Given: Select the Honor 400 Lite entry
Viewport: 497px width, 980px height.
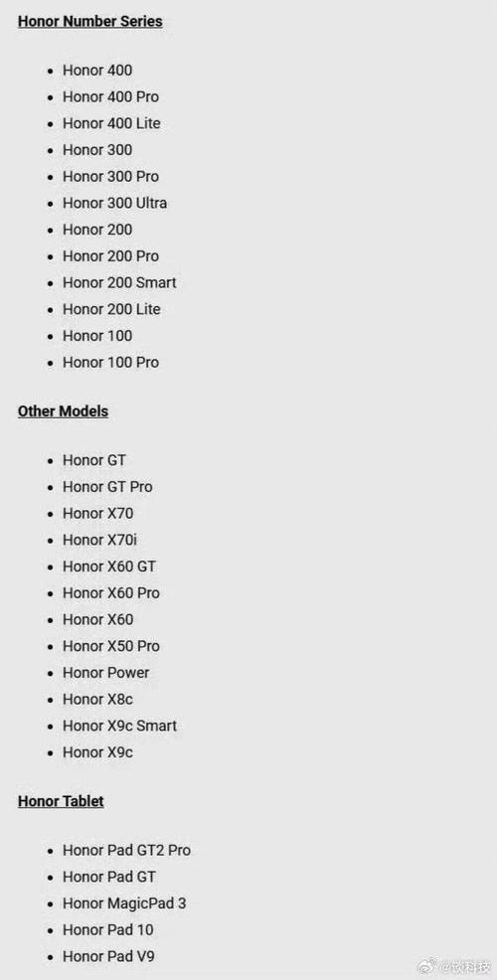Looking at the screenshot, I should click(111, 123).
